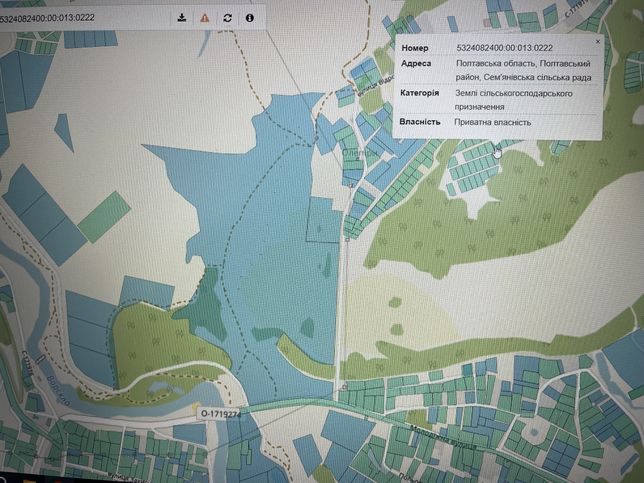Click the Олепіри village label
This screenshot has width=644, height=483.
[359, 153]
